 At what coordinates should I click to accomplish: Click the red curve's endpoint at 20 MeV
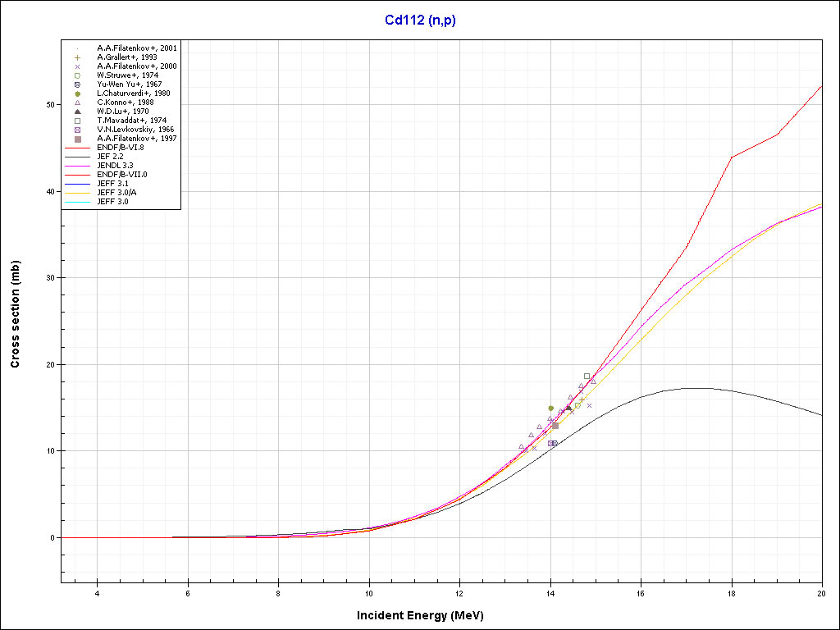pos(821,86)
